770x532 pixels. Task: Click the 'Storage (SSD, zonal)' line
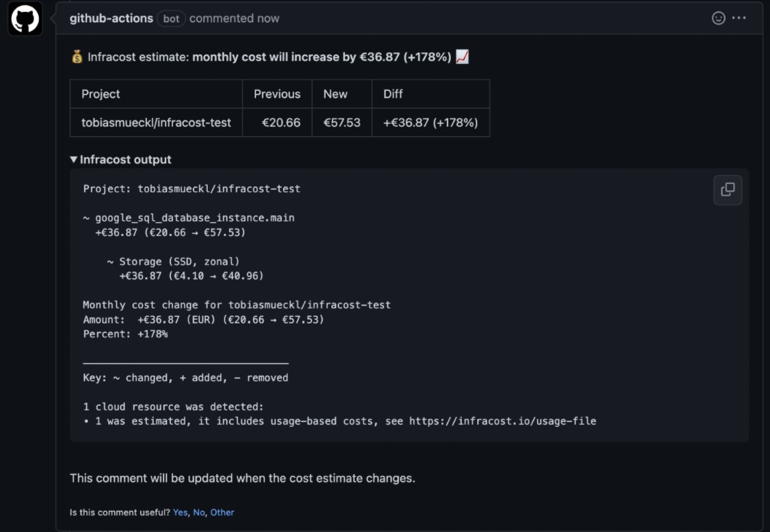click(174, 262)
